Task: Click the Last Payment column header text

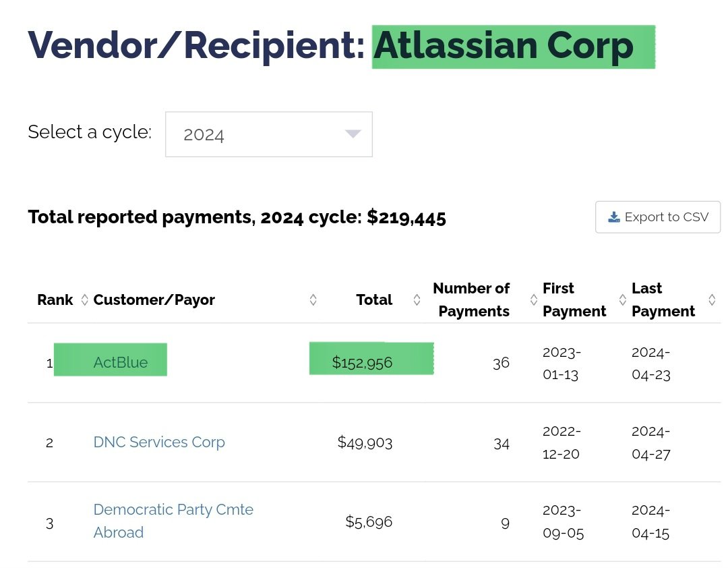Action: coord(663,300)
